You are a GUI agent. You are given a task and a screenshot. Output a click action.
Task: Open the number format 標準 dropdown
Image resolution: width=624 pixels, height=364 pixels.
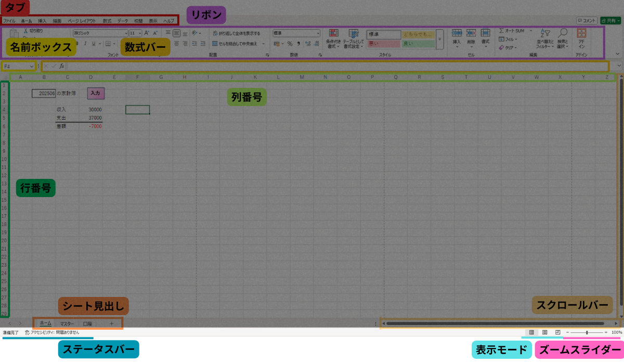click(x=318, y=33)
